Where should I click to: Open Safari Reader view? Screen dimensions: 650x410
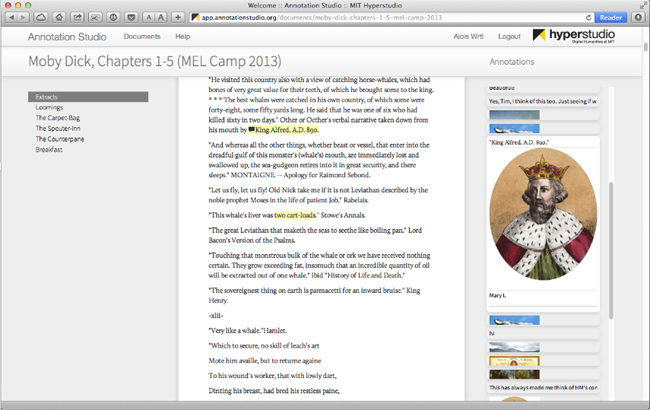611,17
